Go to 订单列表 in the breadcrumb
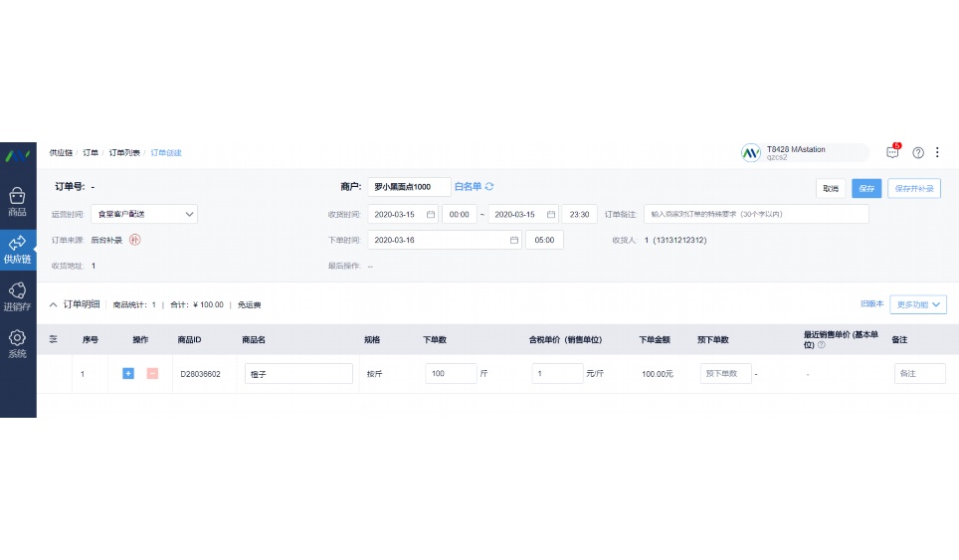 pyautogui.click(x=124, y=153)
